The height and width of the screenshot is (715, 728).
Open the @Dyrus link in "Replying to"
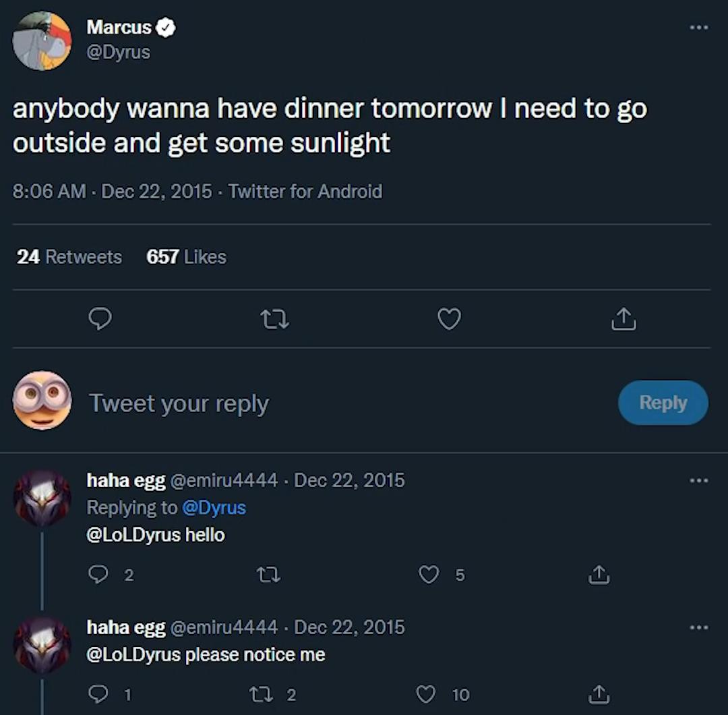(x=214, y=507)
